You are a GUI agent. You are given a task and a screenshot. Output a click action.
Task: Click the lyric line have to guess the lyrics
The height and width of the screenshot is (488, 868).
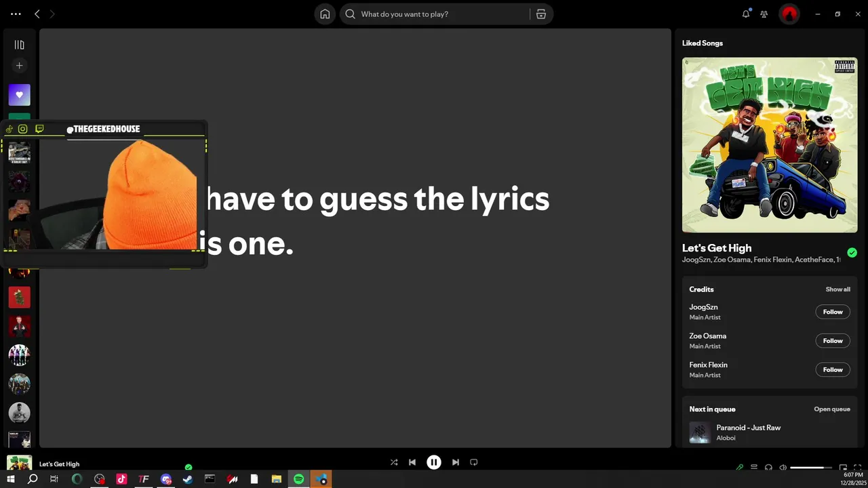[378, 199]
